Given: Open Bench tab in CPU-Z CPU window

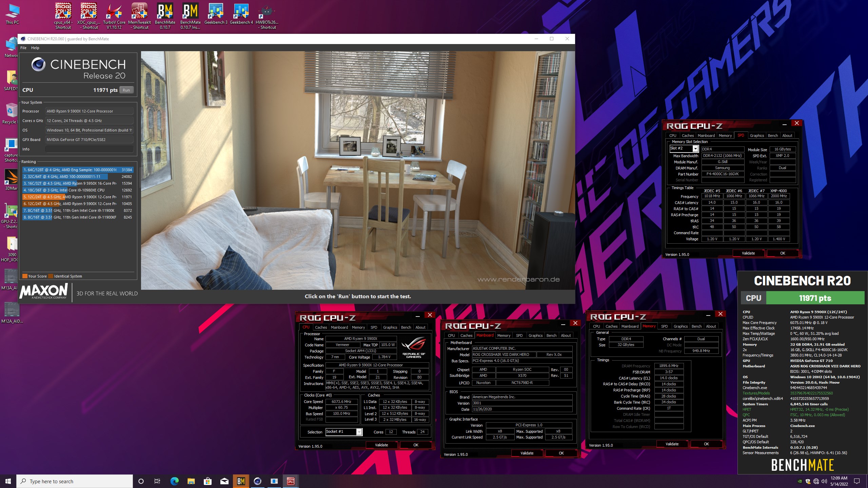Looking at the screenshot, I should point(406,327).
